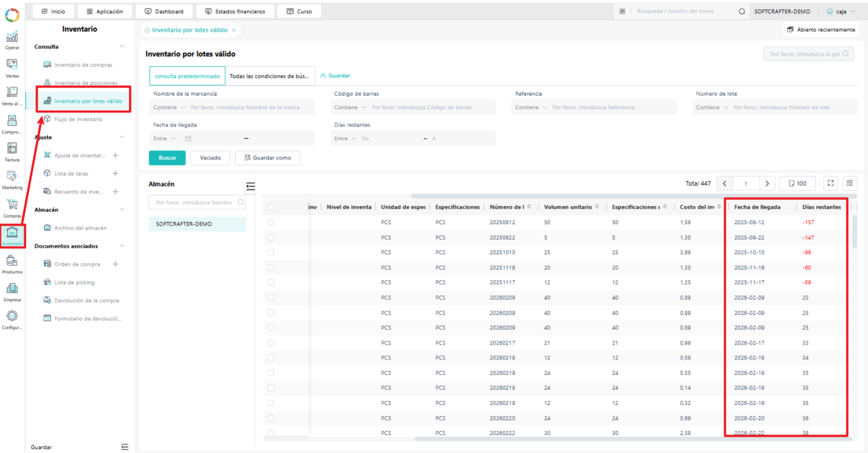Tick the select-all checkbox in table header

point(271,207)
